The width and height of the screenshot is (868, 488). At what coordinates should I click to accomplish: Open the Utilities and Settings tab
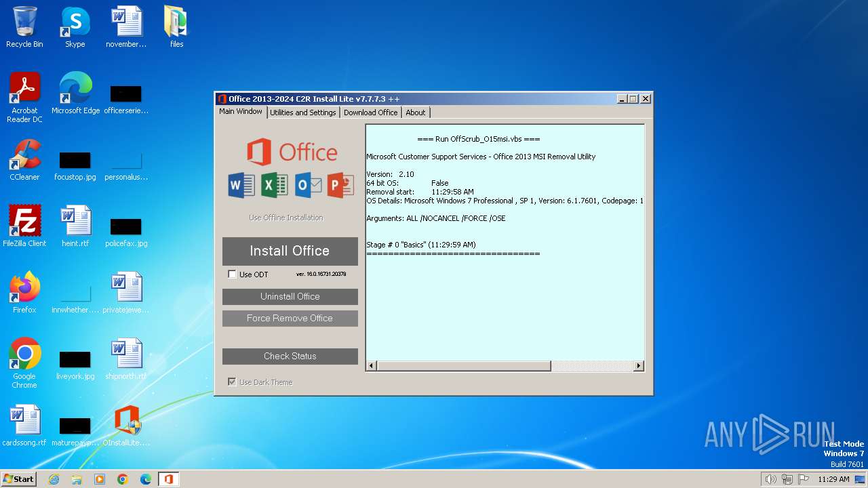[303, 113]
